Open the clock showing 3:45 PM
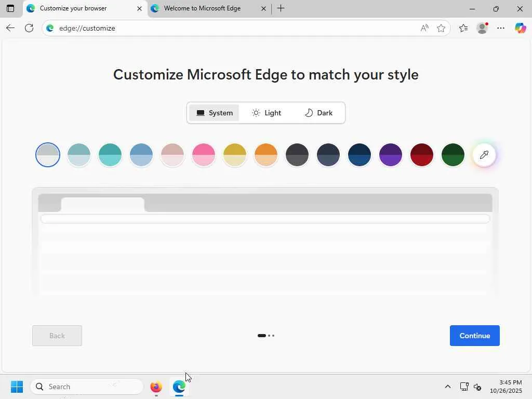This screenshot has height=399, width=532. pos(506,387)
